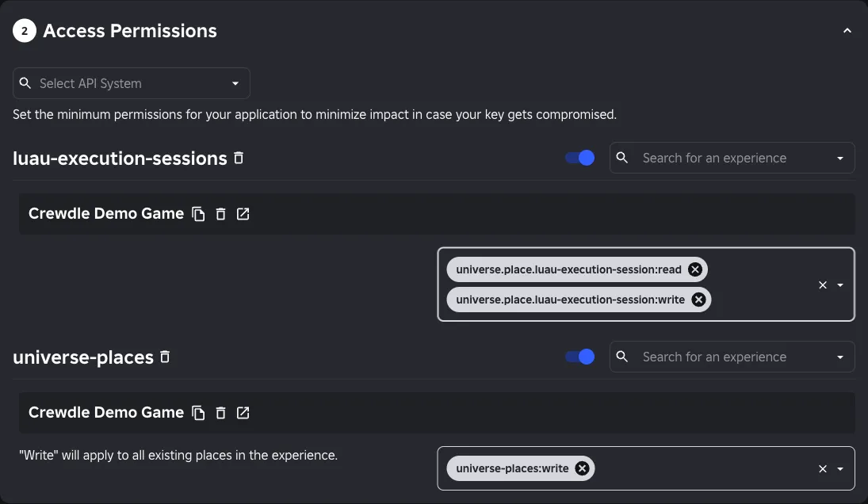Remove universe.place.luau-execution-session:write permission chip
Viewport: 868px width, 504px height.
(698, 300)
